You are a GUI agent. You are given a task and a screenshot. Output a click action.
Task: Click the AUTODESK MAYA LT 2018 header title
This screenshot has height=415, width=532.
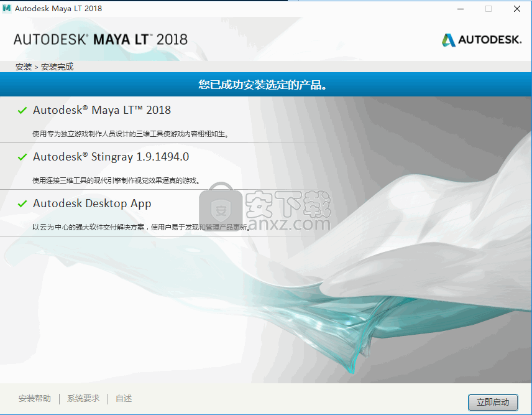pyautogui.click(x=101, y=39)
